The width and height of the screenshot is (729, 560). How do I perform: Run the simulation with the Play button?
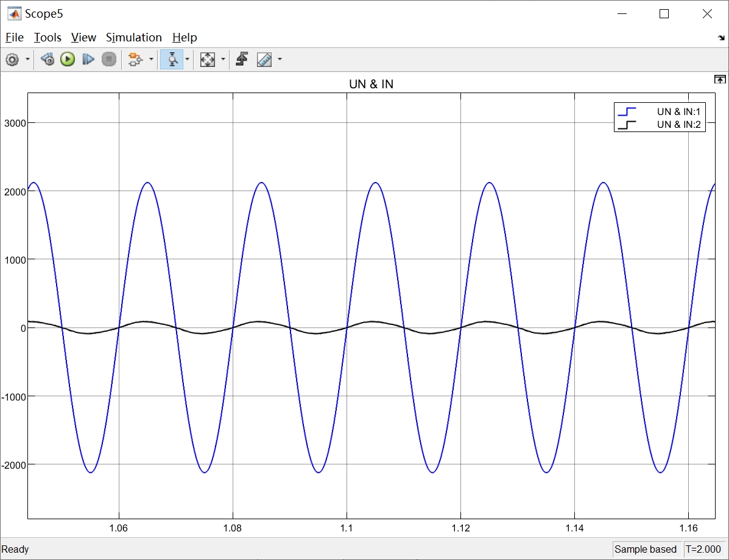[68, 60]
